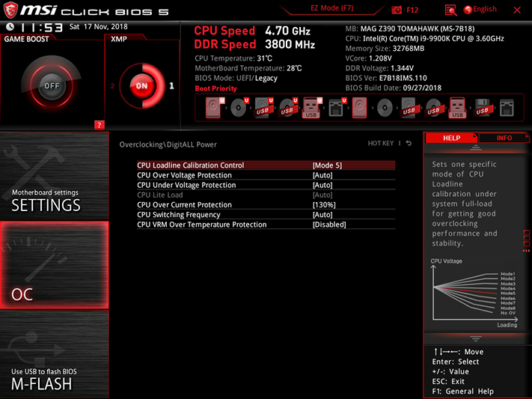The width and height of the screenshot is (532, 399).
Task: Click the English language globe icon
Action: [468, 10]
